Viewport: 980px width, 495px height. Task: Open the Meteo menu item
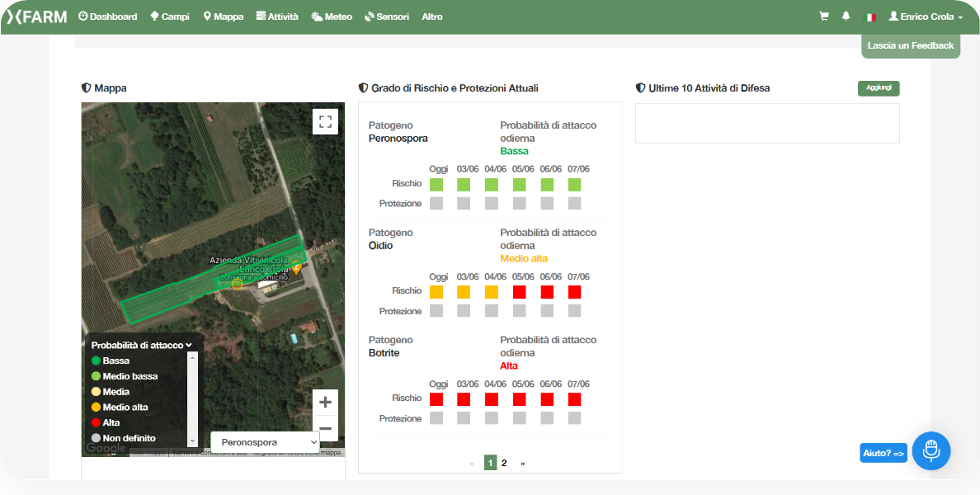click(332, 16)
